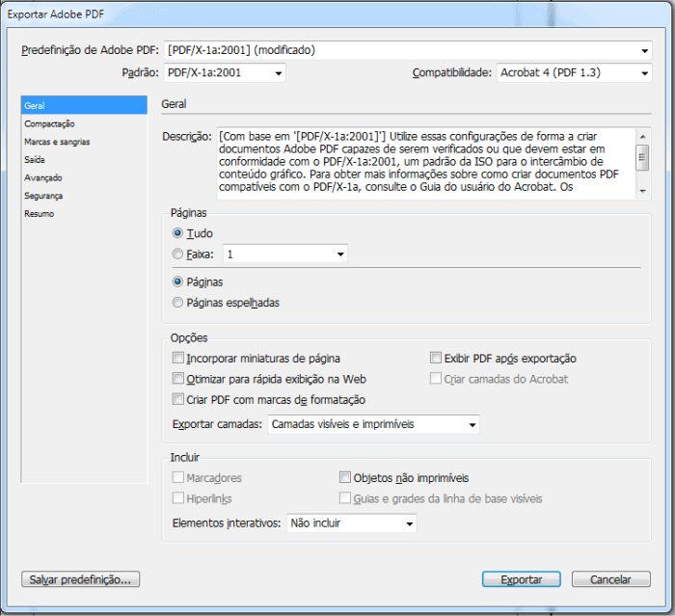Go to the Saída section
Image resolution: width=675 pixels, height=616 pixels.
tap(84, 160)
